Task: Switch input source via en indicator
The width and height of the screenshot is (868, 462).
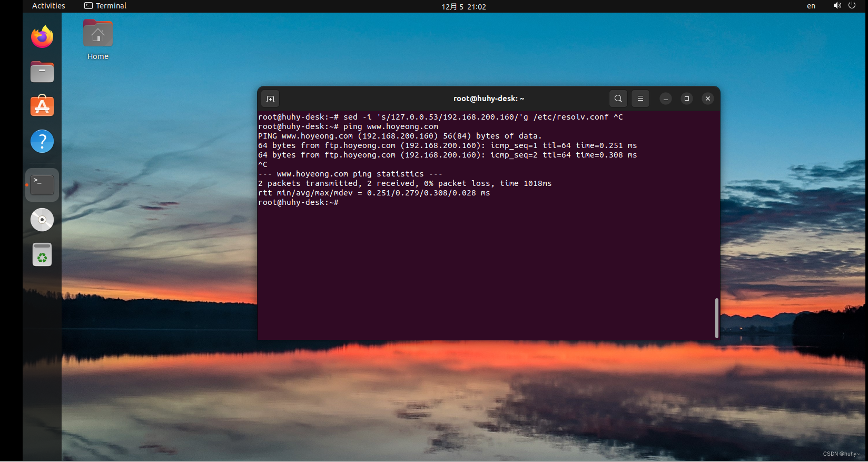Action: [811, 6]
